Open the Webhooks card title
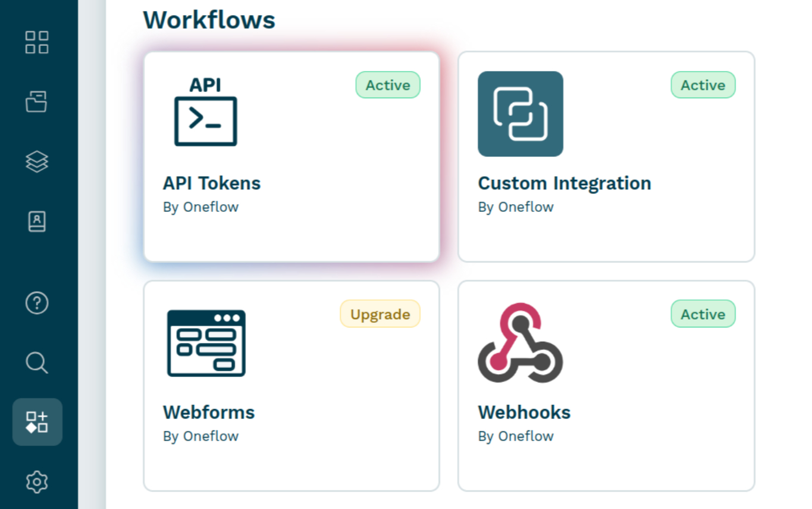Viewport: 812px width, 509px height. point(524,413)
